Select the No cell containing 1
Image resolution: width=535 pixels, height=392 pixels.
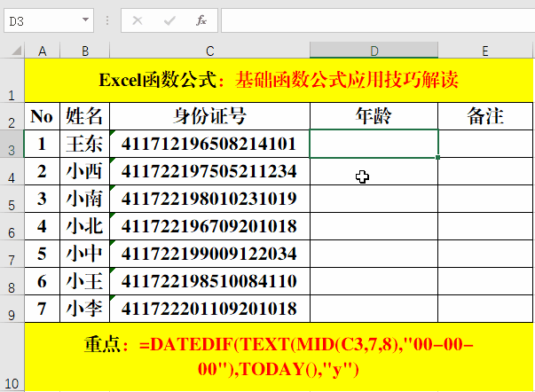(x=42, y=144)
